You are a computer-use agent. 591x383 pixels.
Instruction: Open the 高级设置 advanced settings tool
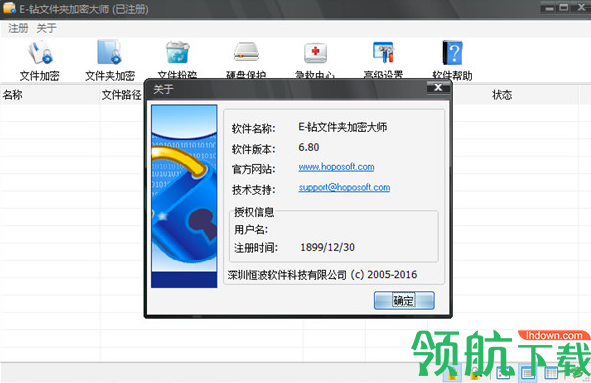point(383,60)
